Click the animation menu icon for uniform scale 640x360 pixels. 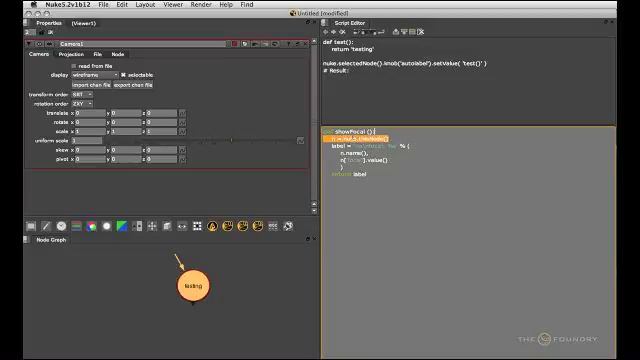[x=300, y=141]
